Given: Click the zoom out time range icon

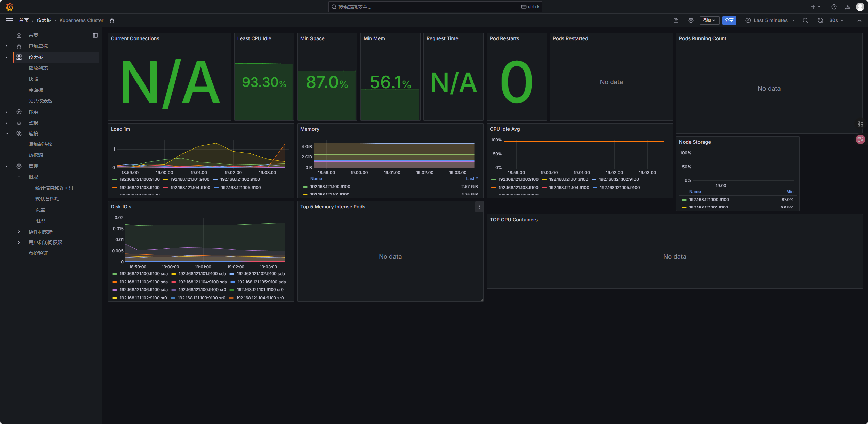Looking at the screenshot, I should point(805,20).
